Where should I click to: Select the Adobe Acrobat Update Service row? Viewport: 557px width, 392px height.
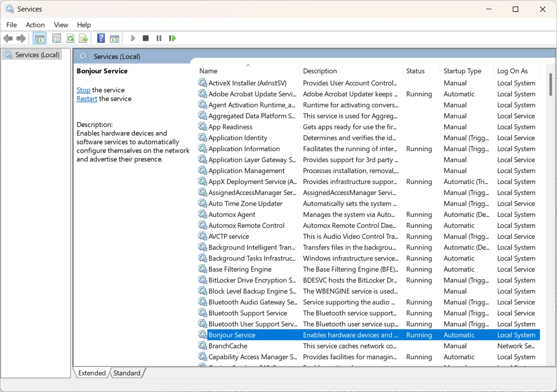pyautogui.click(x=369, y=94)
